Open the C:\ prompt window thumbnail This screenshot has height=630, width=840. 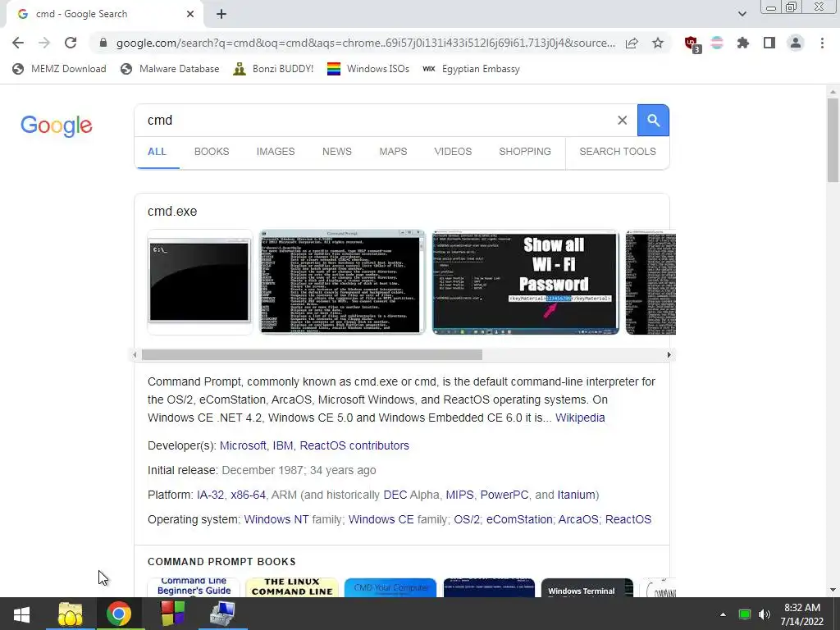point(199,282)
